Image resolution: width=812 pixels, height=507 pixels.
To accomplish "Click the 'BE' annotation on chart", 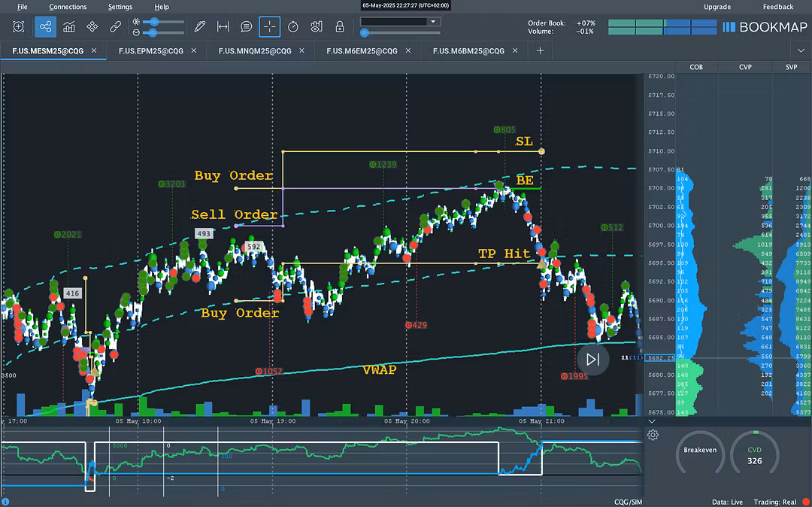I will pos(525,181).
